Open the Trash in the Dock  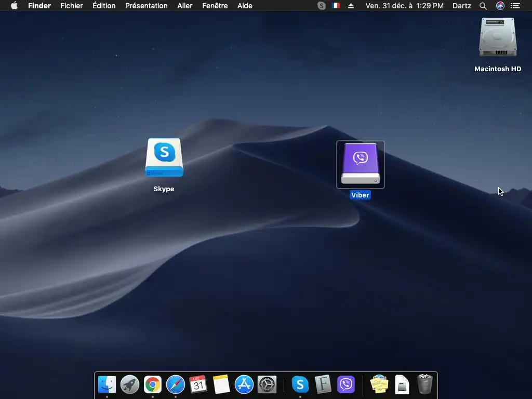point(425,384)
